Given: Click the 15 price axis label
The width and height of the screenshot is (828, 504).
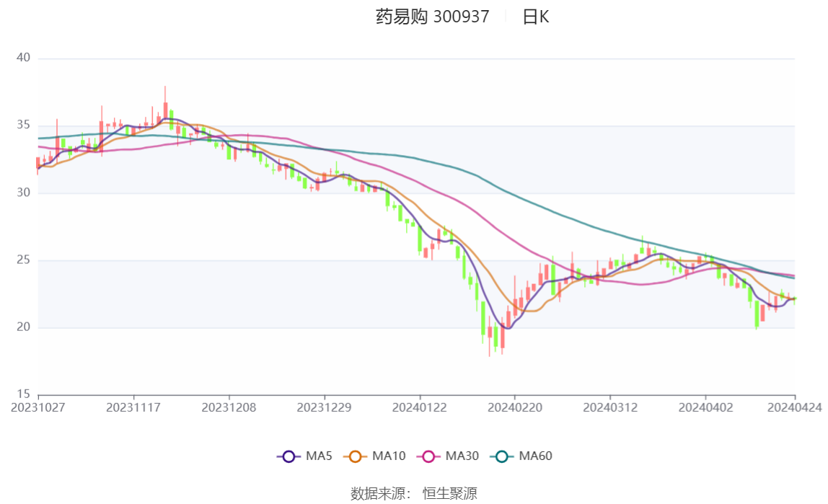Looking at the screenshot, I should [x=23, y=394].
